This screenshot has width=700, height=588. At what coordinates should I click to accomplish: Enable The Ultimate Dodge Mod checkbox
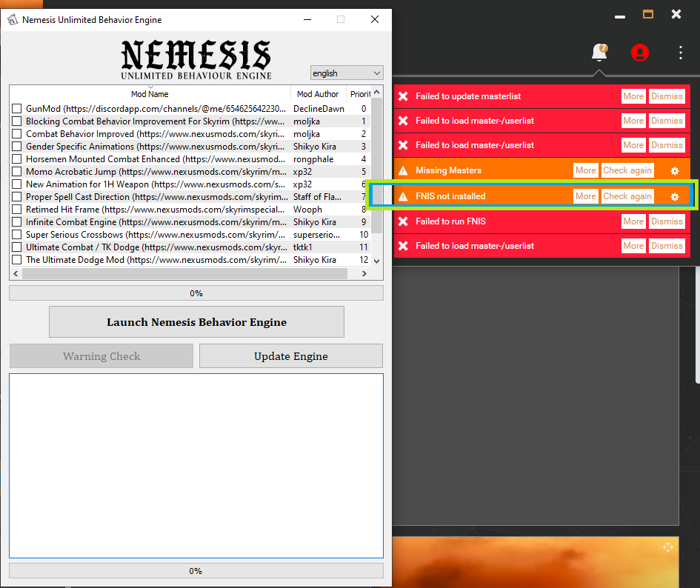(17, 259)
